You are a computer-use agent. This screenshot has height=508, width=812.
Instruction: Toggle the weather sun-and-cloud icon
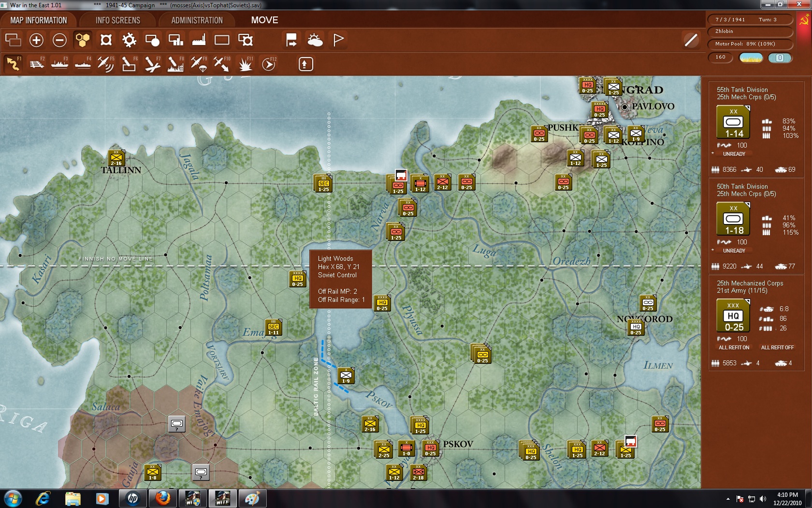click(315, 40)
